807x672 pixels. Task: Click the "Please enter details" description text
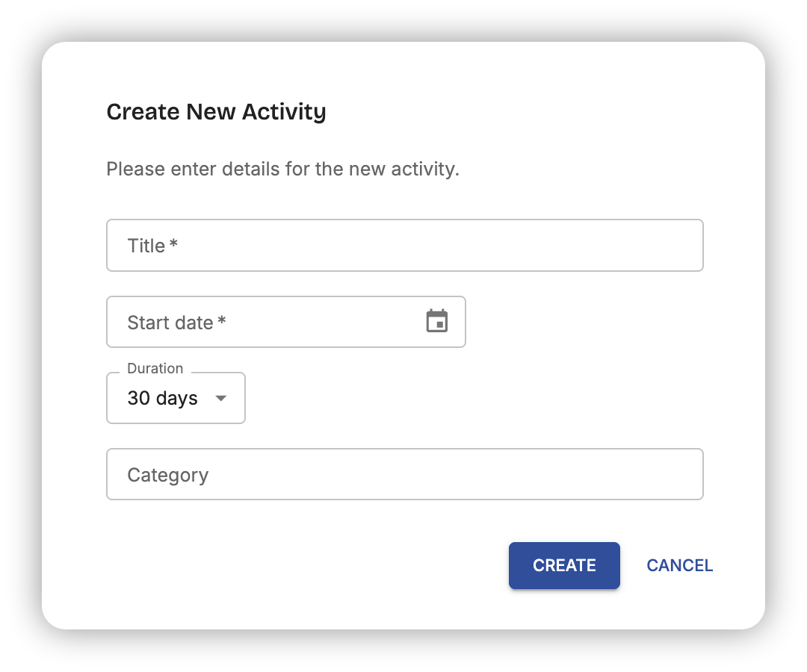click(282, 169)
